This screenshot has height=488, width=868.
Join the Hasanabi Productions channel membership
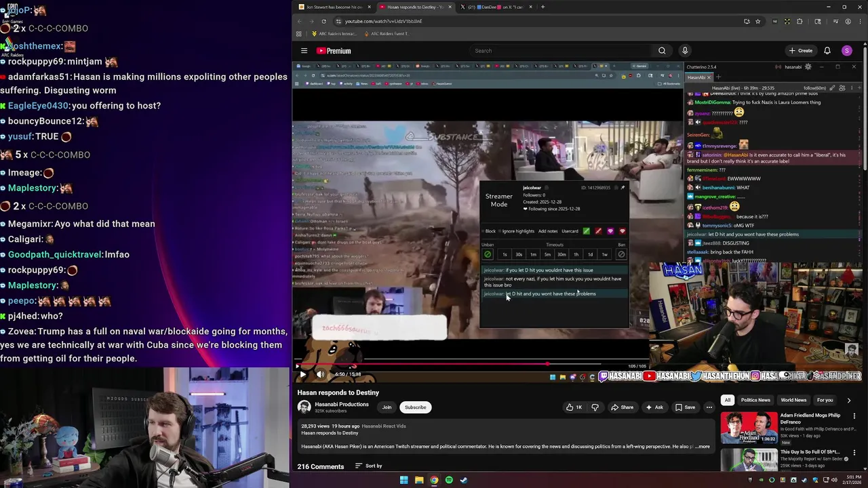(x=387, y=407)
